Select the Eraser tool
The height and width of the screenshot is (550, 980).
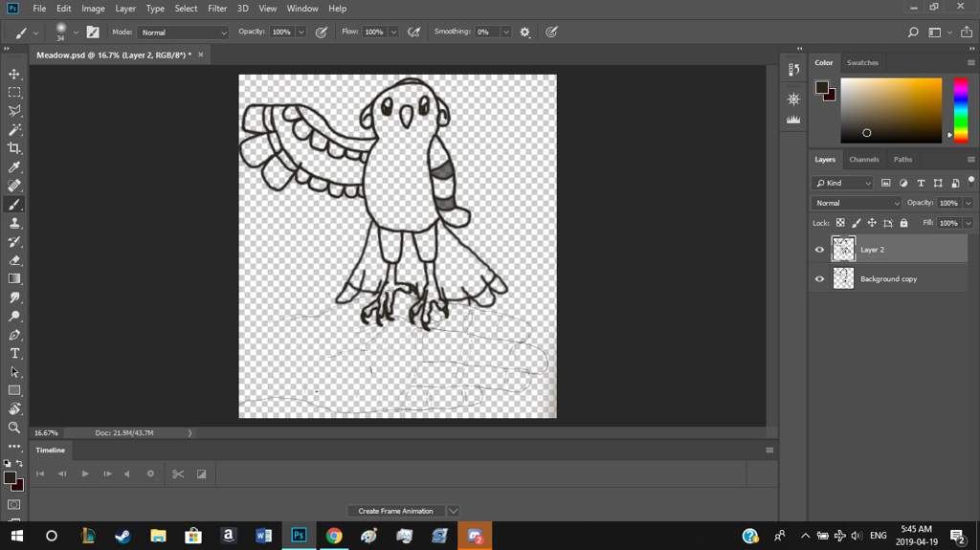(x=14, y=260)
